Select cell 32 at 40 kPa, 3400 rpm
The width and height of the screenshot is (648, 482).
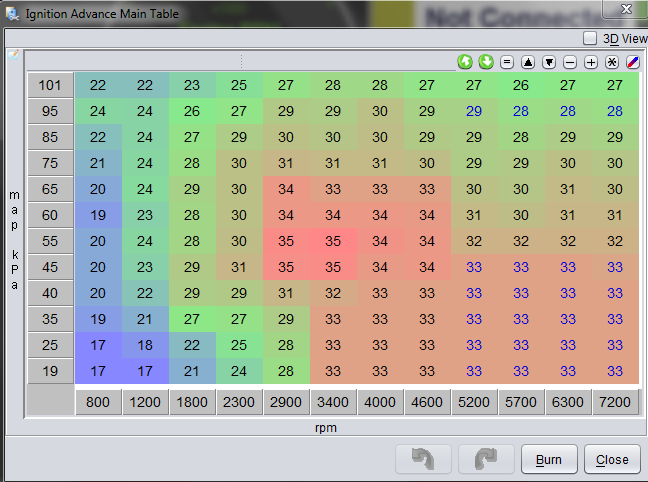[333, 293]
